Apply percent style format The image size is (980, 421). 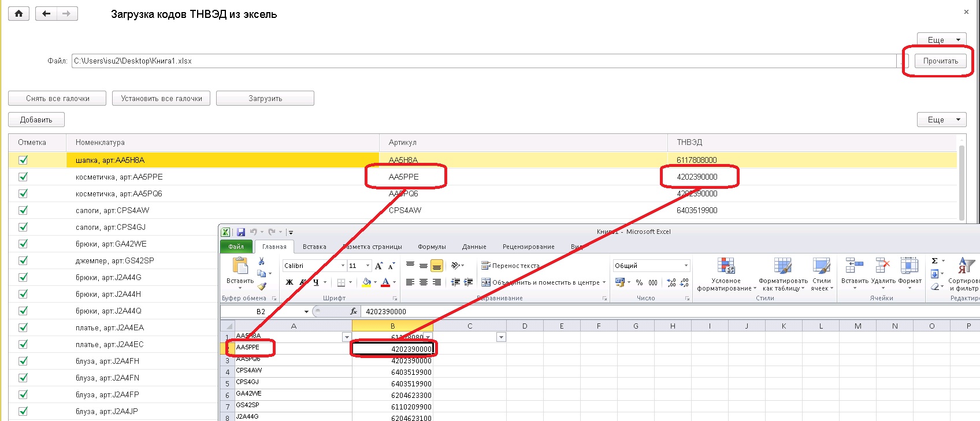640,282
